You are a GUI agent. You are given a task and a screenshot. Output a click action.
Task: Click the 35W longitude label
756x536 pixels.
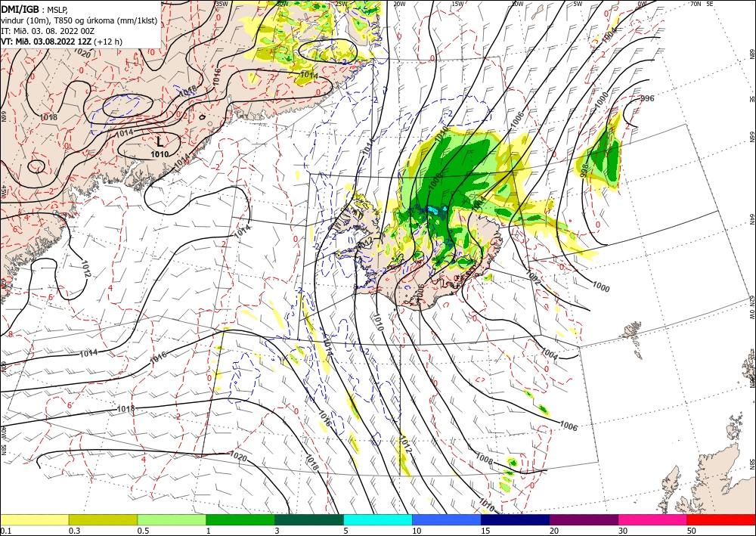click(222, 4)
